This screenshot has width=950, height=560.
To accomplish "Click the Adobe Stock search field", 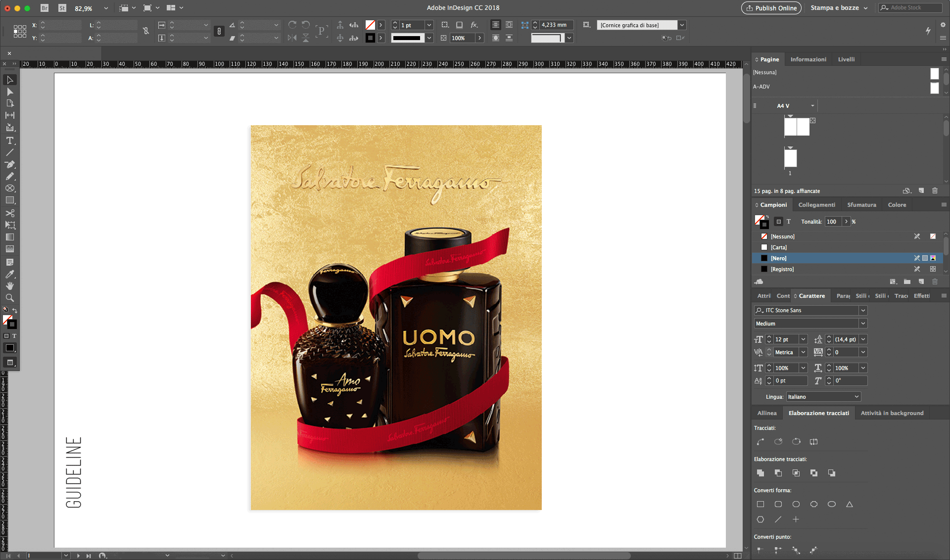I will [x=910, y=8].
